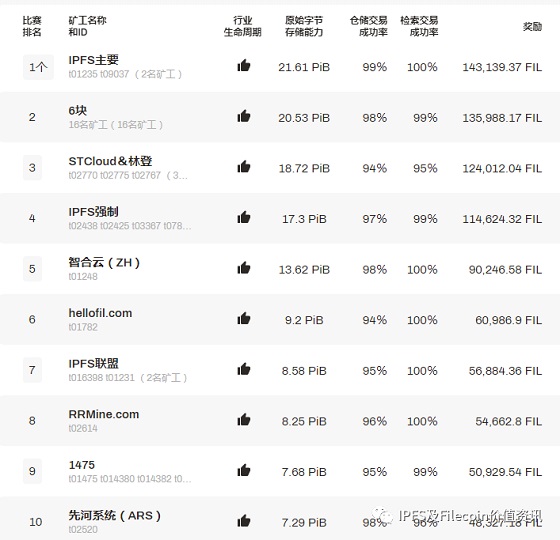Click miner ID t01248 under 智合云
560x540 pixels.
coord(83,277)
